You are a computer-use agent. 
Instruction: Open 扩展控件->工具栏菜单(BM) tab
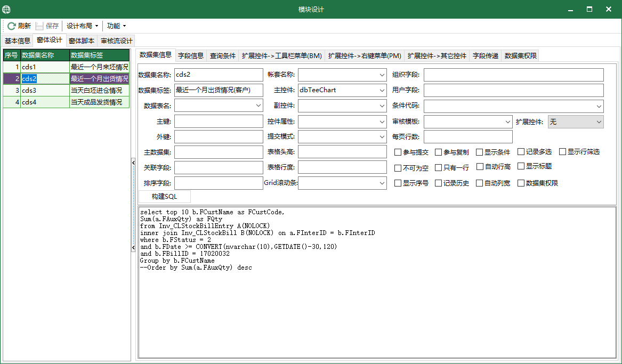coord(282,56)
